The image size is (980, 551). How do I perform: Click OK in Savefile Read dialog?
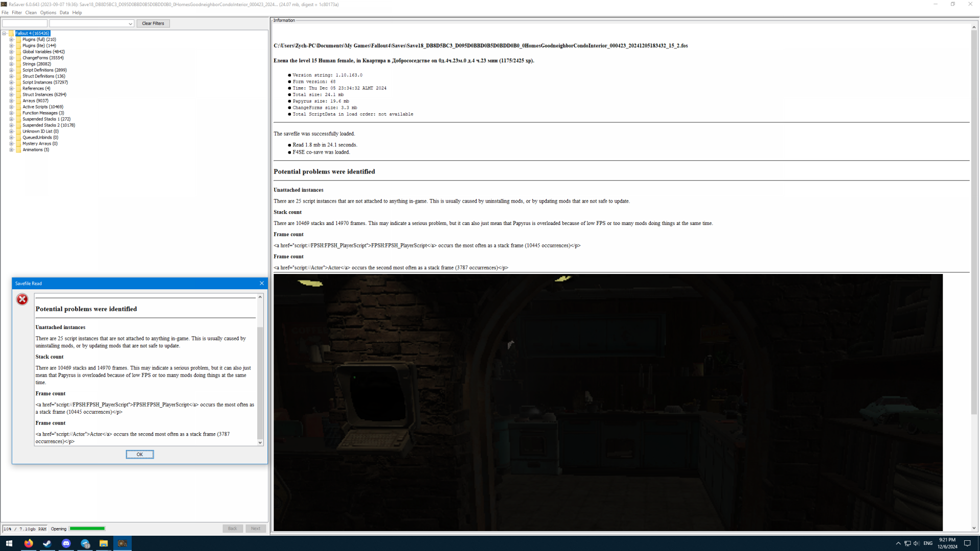pyautogui.click(x=139, y=455)
